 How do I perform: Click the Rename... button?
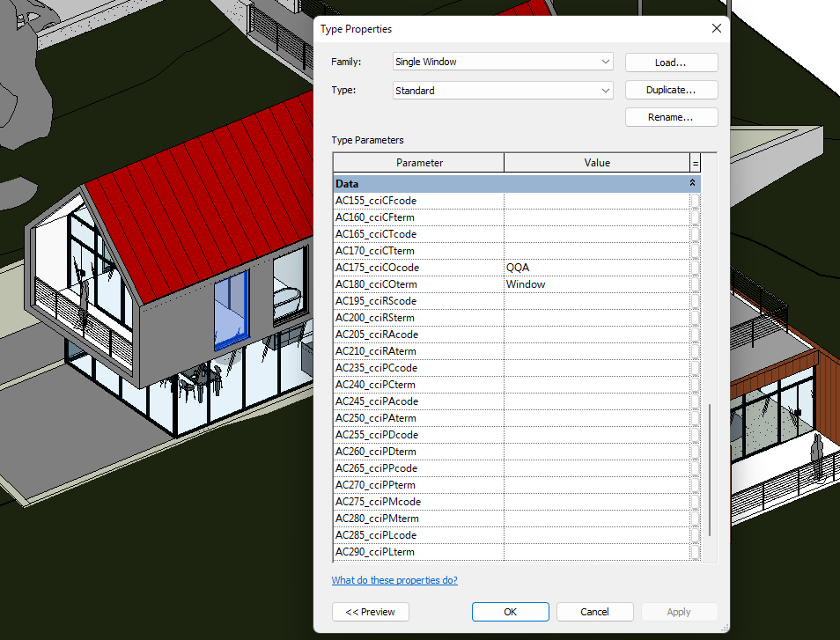click(x=671, y=117)
